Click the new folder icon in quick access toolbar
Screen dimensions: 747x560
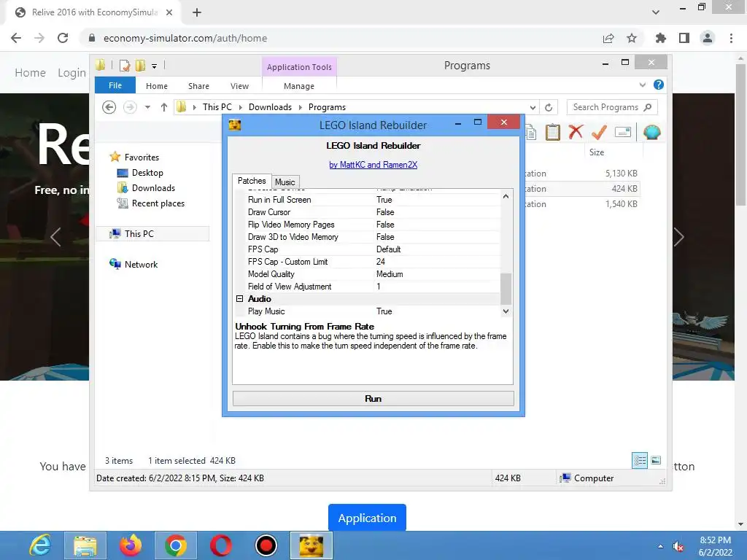[x=140, y=65]
